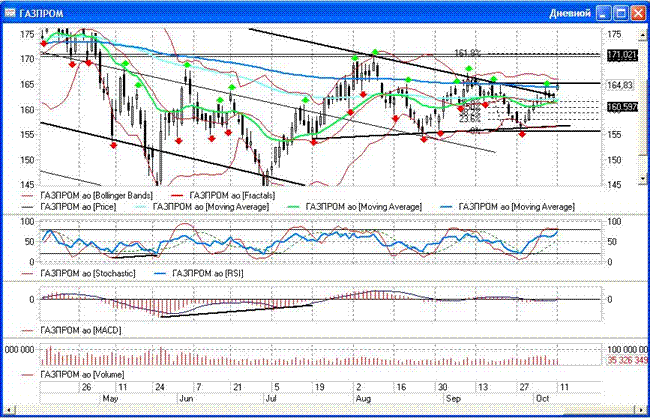Click the Oct month label

543,399
